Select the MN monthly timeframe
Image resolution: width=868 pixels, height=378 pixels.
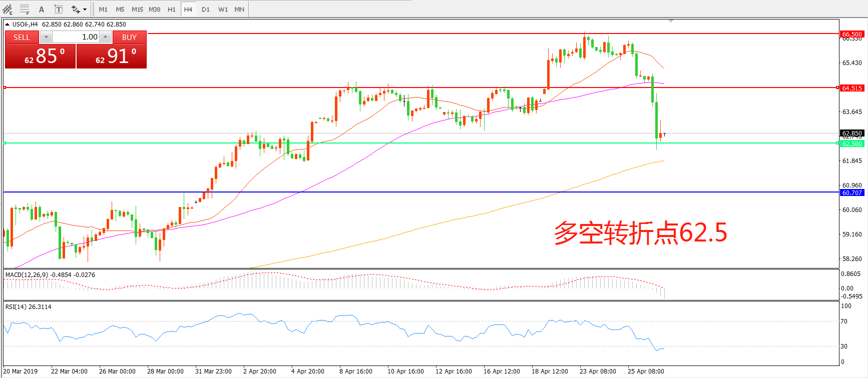(239, 9)
